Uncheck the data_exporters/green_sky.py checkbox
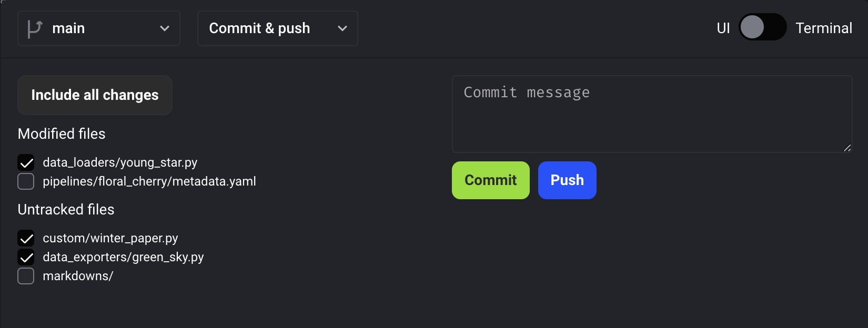The width and height of the screenshot is (868, 328). click(26, 257)
